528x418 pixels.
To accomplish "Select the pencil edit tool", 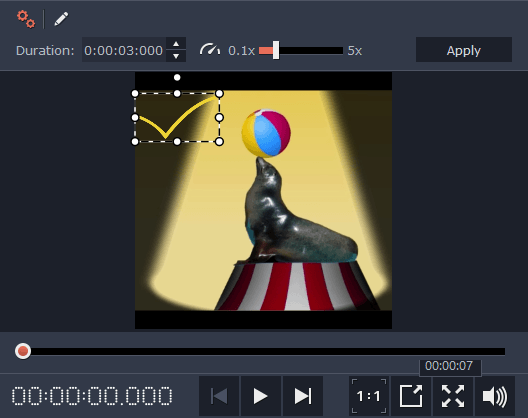I will 61,19.
